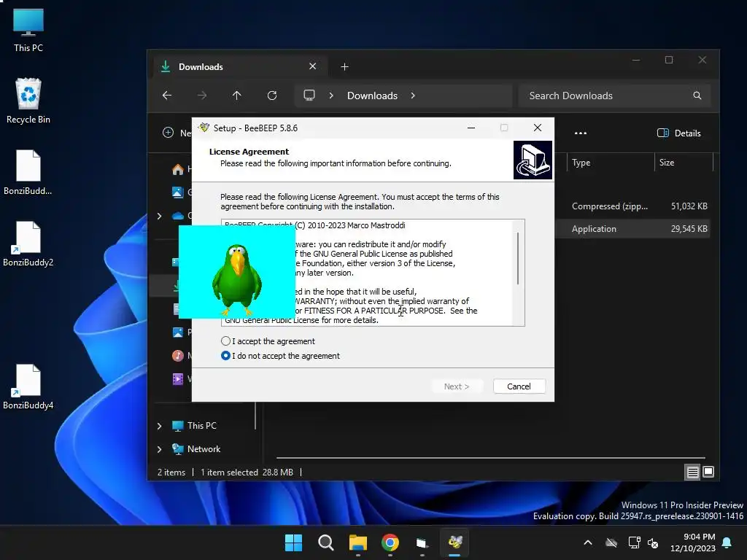Select the Downloads tab in Explorer
Image resolution: width=747 pixels, height=560 pixels.
pyautogui.click(x=239, y=66)
